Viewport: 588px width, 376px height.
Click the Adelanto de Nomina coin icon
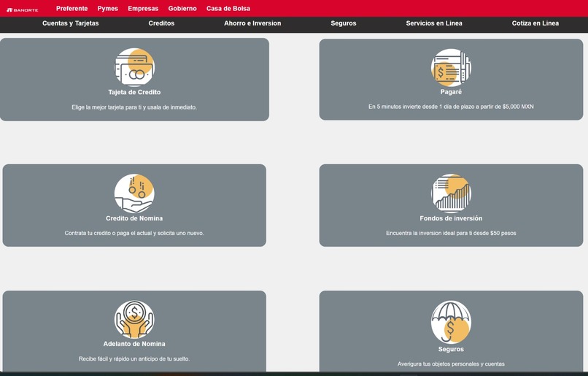point(134,319)
